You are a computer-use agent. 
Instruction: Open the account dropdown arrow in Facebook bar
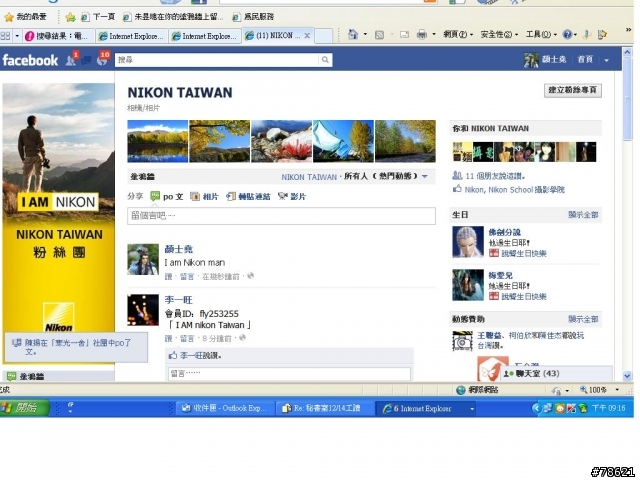tap(607, 60)
